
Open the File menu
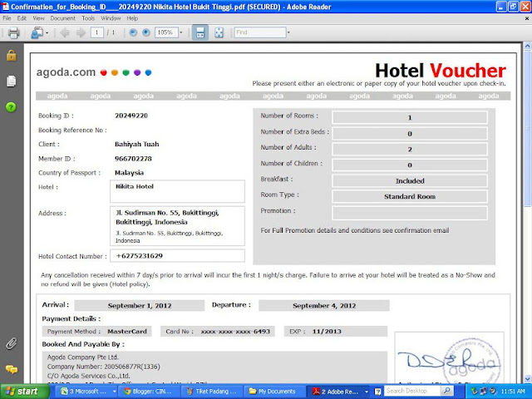tap(7, 18)
